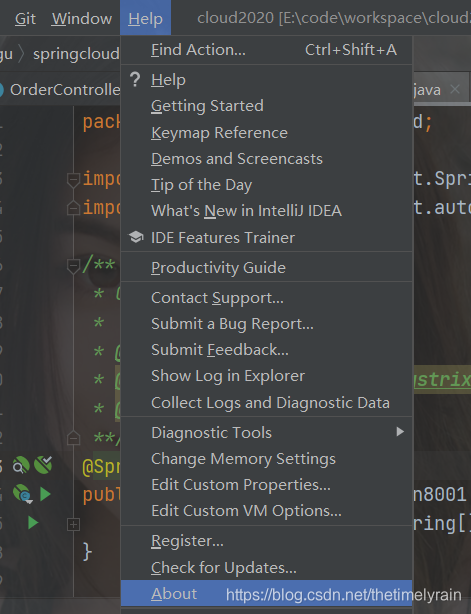Open Change Memory Settings

[266, 459]
